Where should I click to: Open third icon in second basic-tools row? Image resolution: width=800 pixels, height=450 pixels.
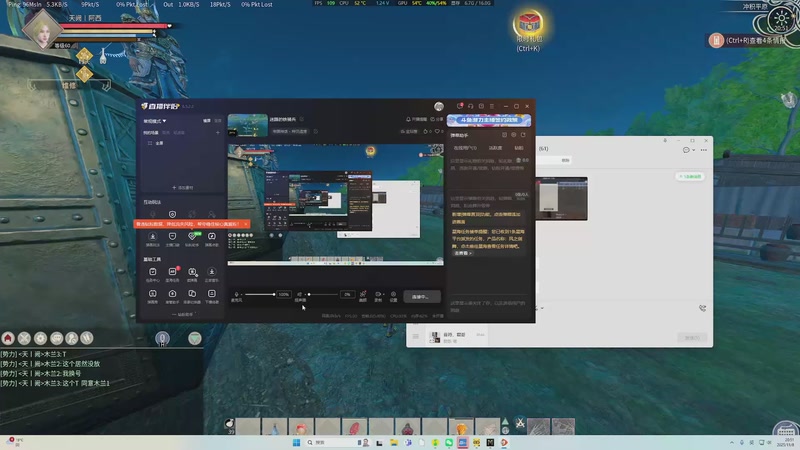[192, 296]
